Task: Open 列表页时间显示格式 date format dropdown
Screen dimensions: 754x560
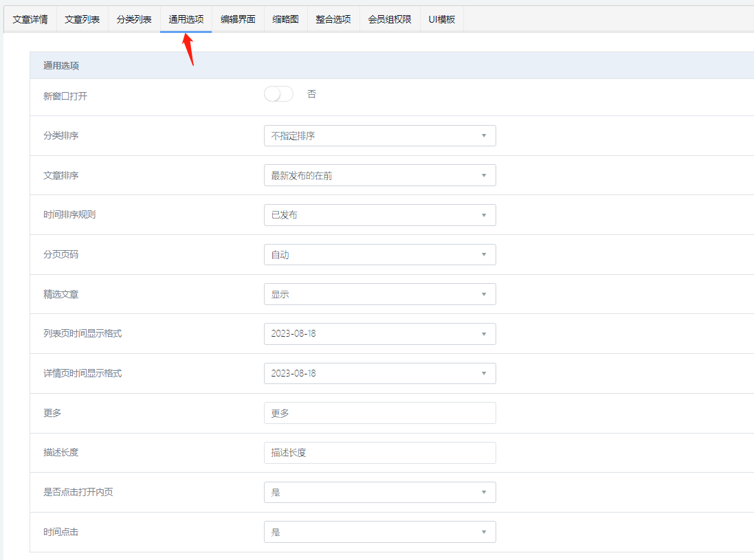Action: (x=379, y=334)
